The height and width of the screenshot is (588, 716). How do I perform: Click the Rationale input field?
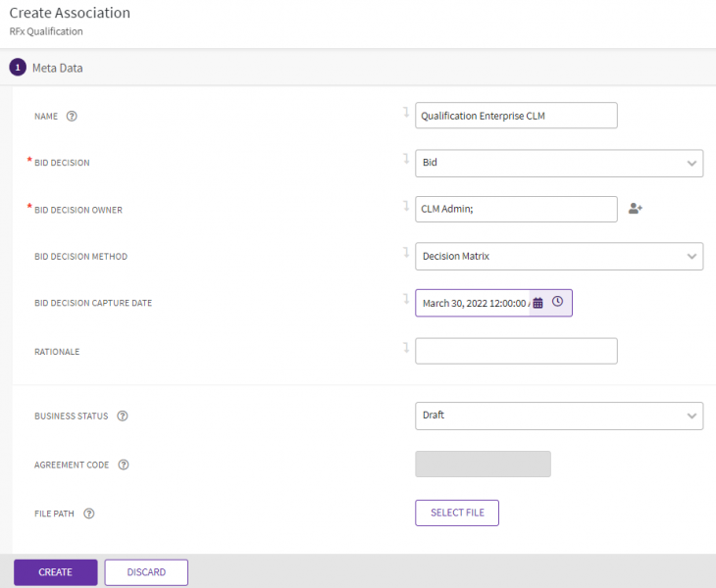click(516, 351)
